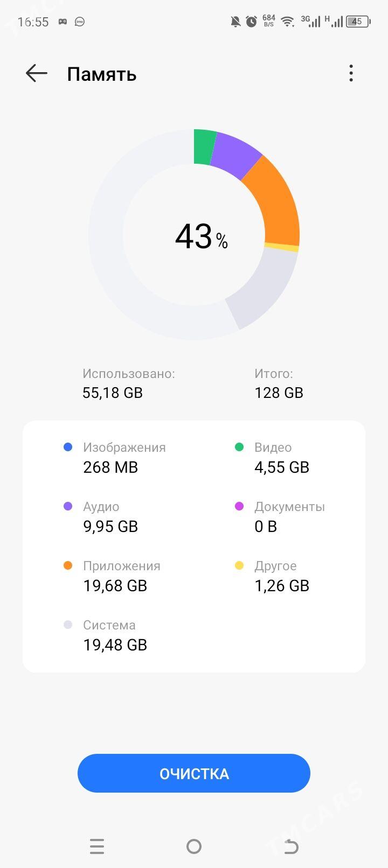Tap the purple audio segment of chart
The height and width of the screenshot is (868, 388).
235,155
